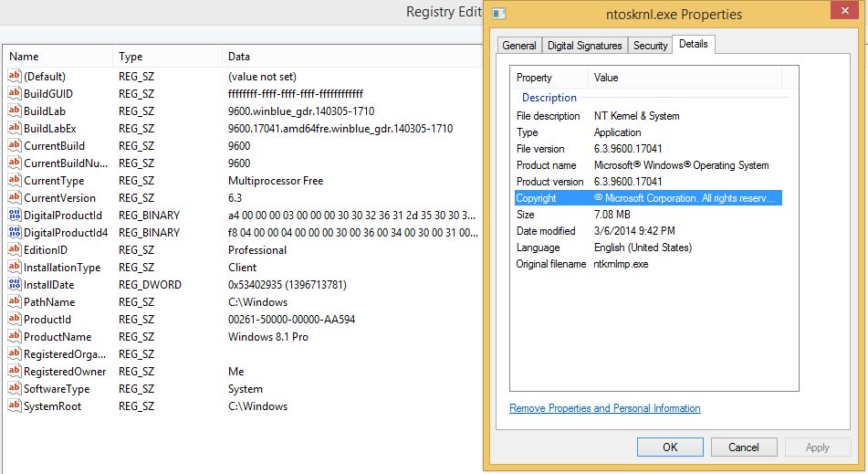Click the string icon beside ProductName
The height and width of the screenshot is (474, 868).
pos(15,336)
